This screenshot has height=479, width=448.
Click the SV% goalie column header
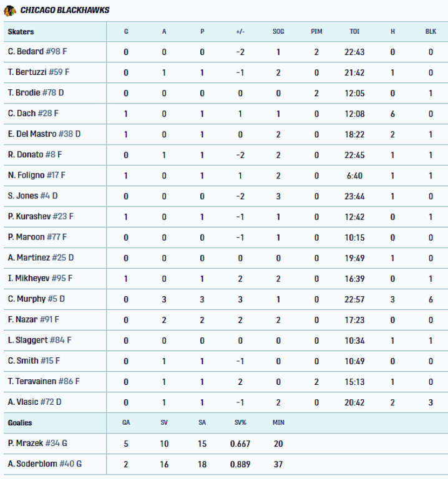pos(240,423)
